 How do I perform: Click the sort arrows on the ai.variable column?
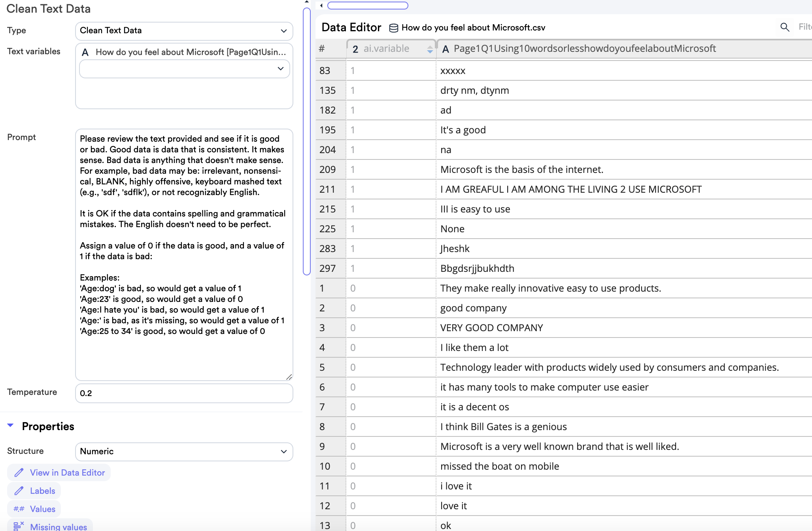click(430, 49)
